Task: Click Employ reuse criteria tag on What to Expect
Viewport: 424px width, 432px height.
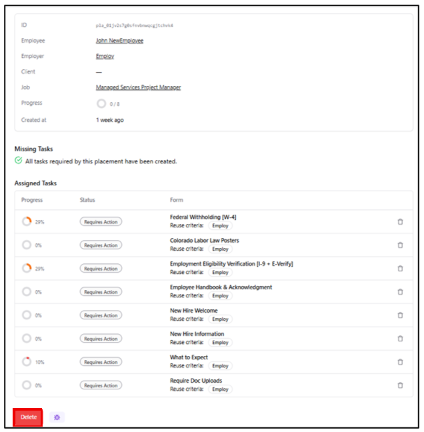Action: pyautogui.click(x=220, y=366)
